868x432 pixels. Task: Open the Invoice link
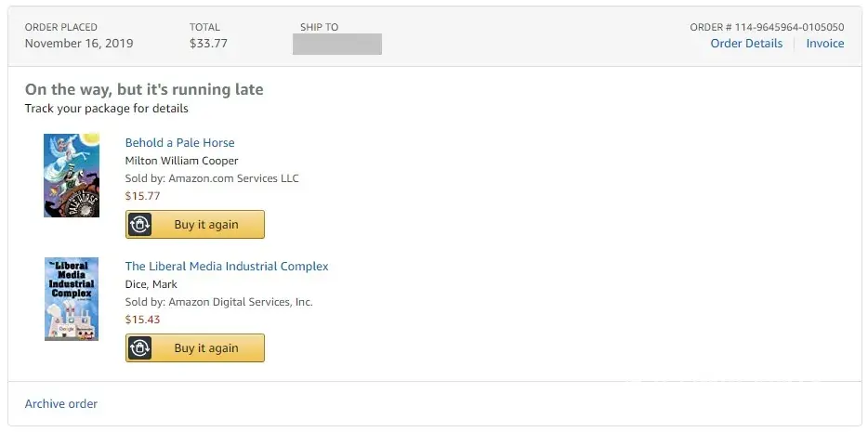[x=824, y=44]
